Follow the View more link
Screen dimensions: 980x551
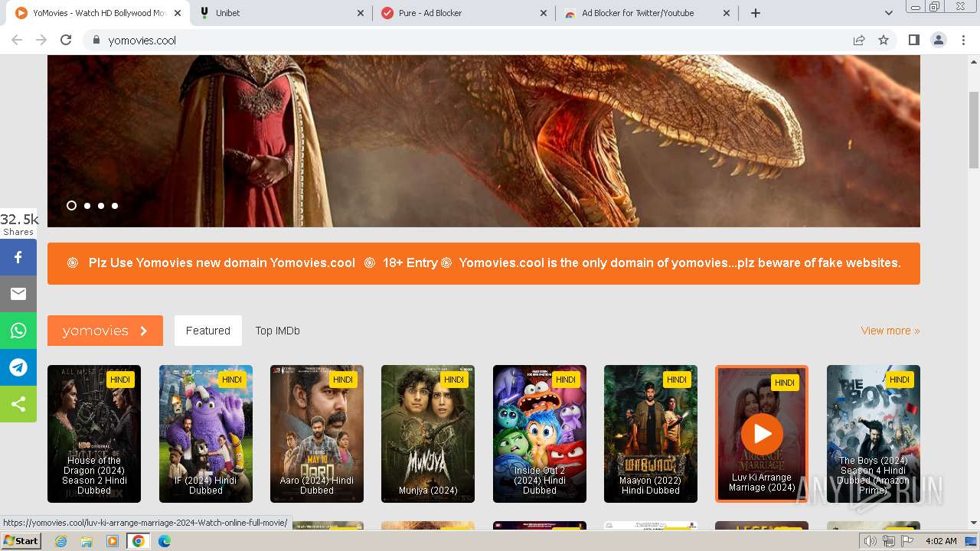pyautogui.click(x=890, y=331)
